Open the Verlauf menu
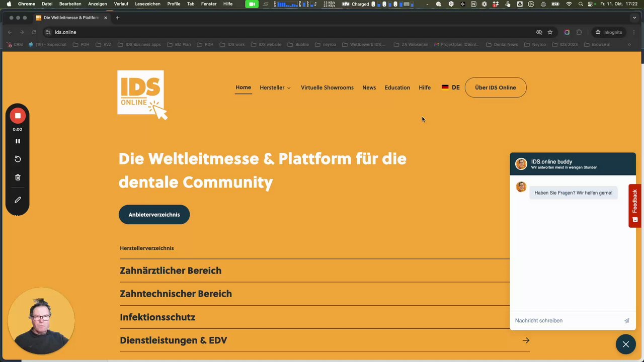Screen dimensions: 644x362 click(x=121, y=4)
